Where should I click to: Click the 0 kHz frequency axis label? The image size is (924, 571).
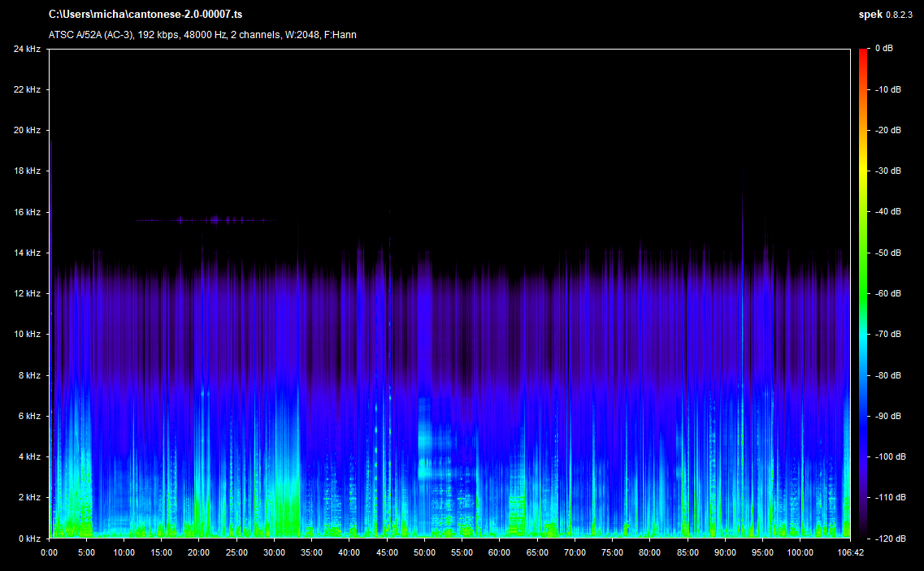28,539
